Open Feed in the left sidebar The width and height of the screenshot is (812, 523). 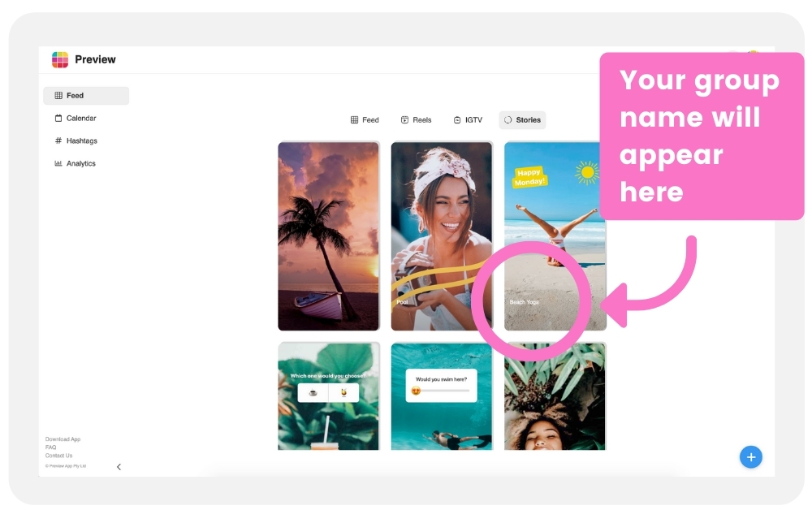86,96
